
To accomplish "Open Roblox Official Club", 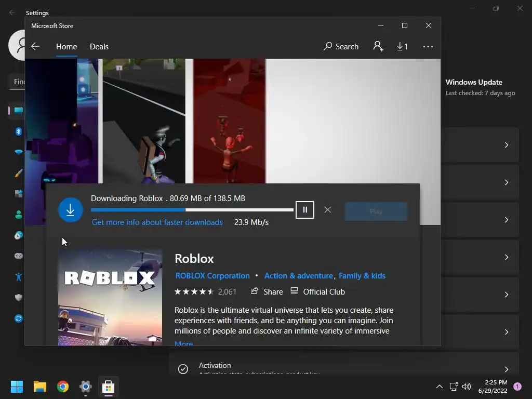I will pos(317,292).
